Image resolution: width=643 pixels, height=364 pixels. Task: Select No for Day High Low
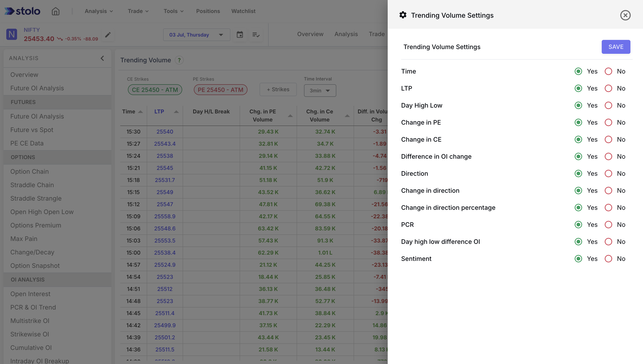[x=608, y=106]
